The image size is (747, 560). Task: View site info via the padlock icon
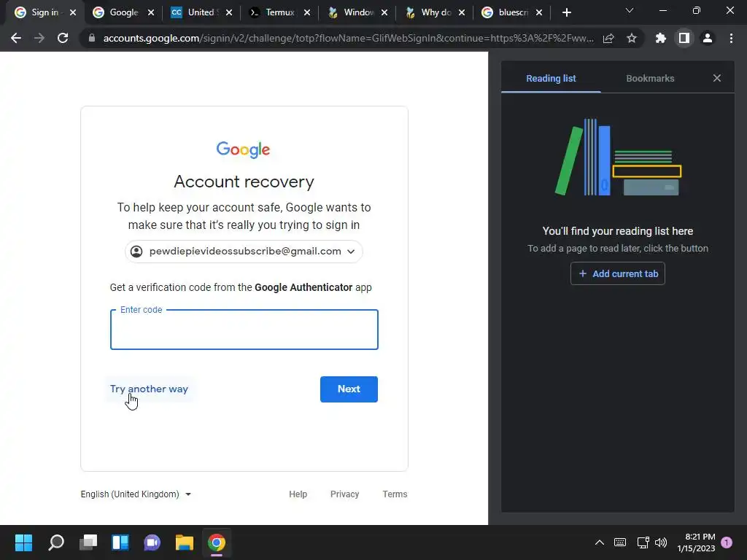pos(92,38)
